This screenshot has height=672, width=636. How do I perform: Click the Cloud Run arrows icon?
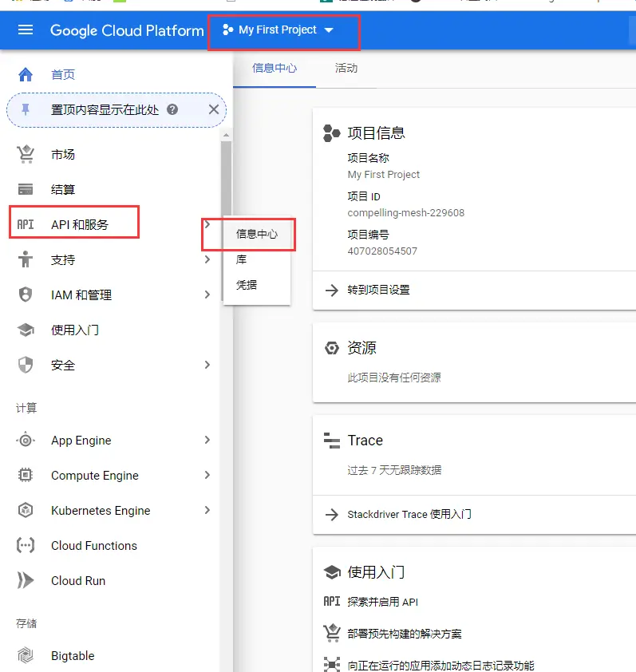coord(26,581)
